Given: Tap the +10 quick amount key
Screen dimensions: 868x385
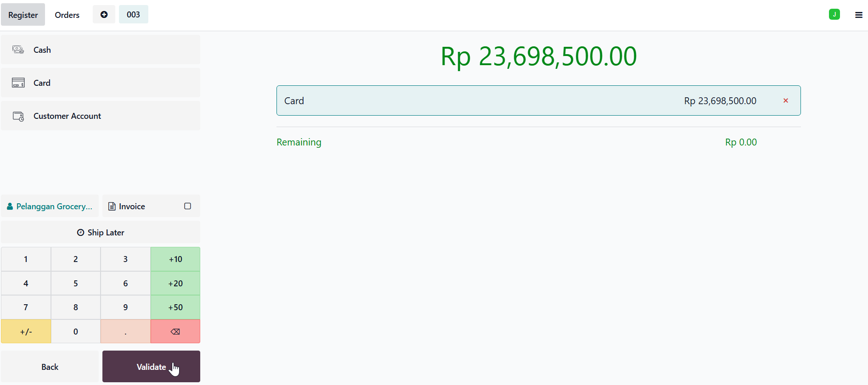Looking at the screenshot, I should (x=175, y=259).
